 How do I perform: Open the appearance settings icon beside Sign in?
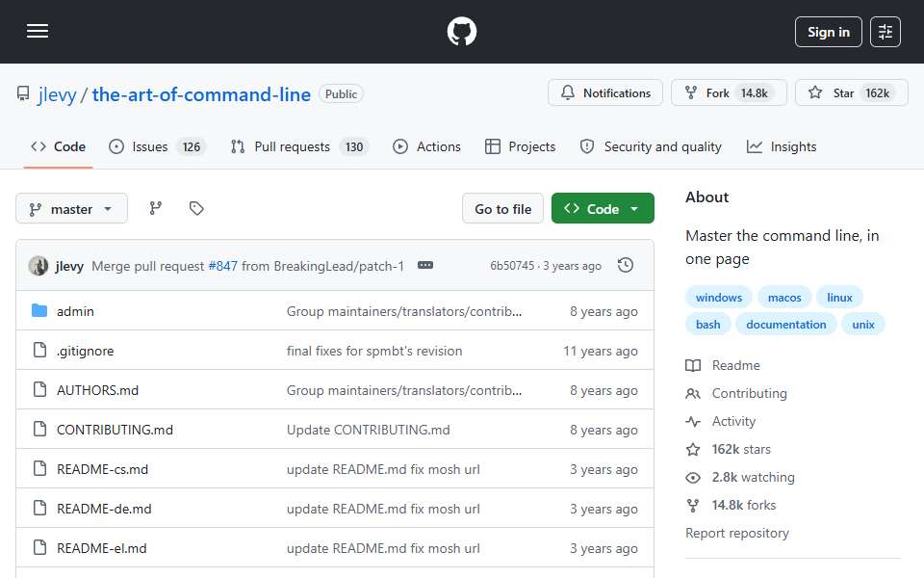[885, 32]
